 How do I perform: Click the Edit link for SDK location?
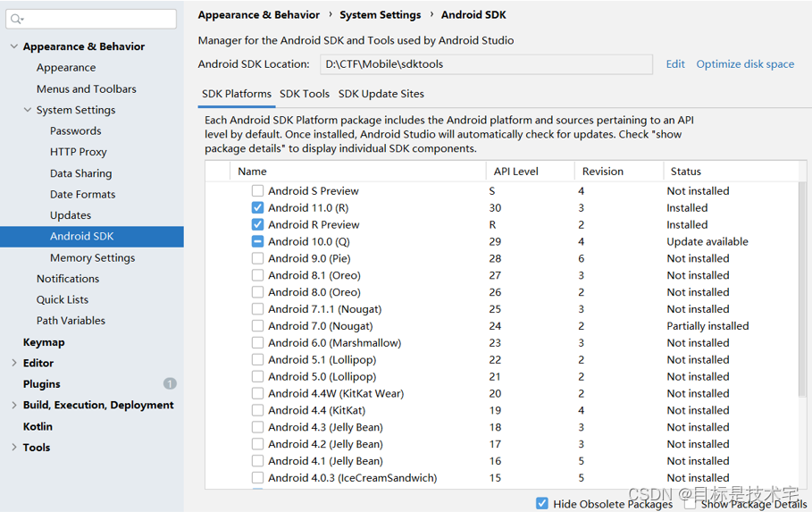[675, 64]
